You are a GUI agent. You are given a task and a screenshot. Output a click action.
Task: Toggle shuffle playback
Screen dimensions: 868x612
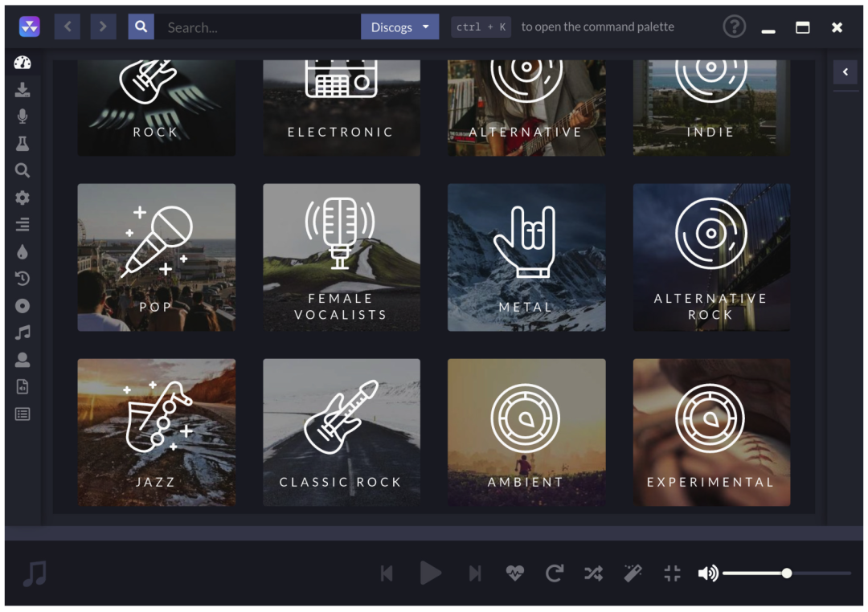pos(593,573)
